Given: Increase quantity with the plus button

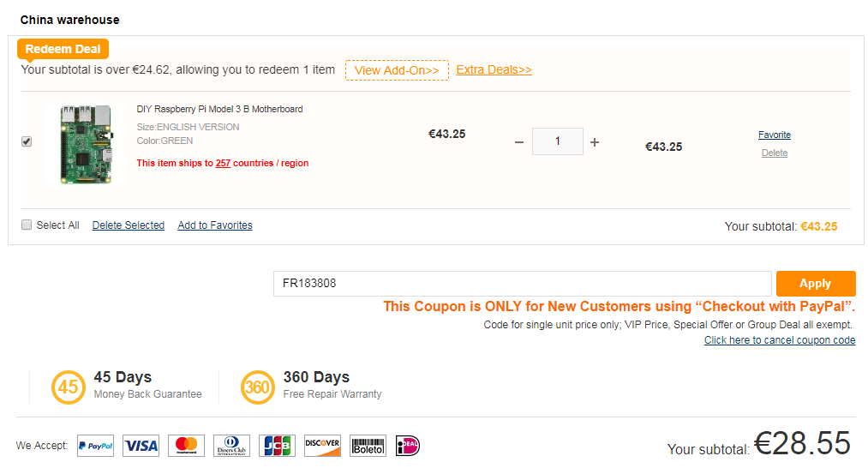Looking at the screenshot, I should pyautogui.click(x=595, y=142).
